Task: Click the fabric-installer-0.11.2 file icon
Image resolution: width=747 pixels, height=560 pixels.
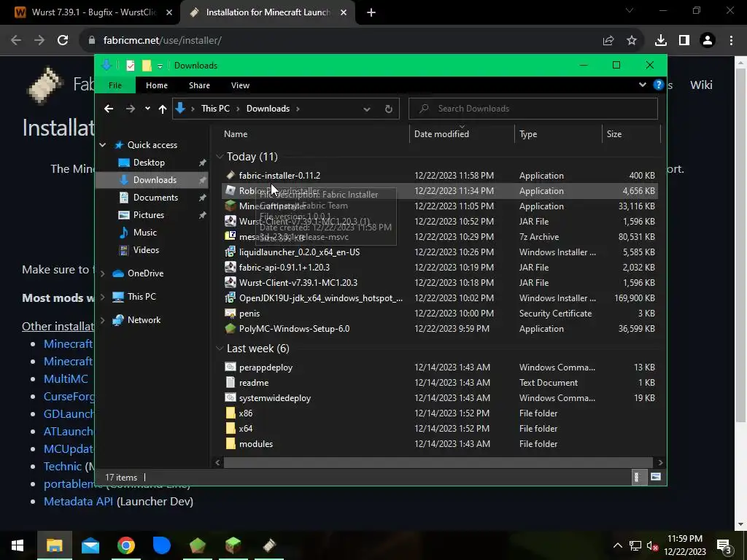Action: point(231,176)
